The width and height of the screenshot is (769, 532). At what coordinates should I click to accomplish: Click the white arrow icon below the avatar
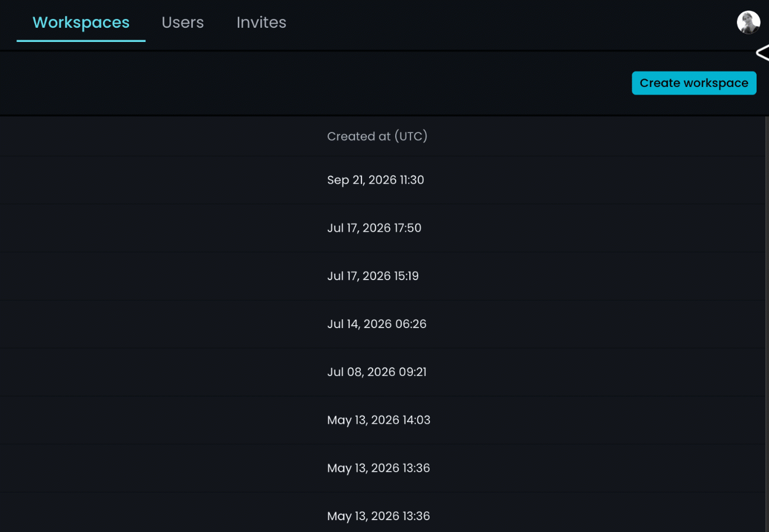pos(762,53)
